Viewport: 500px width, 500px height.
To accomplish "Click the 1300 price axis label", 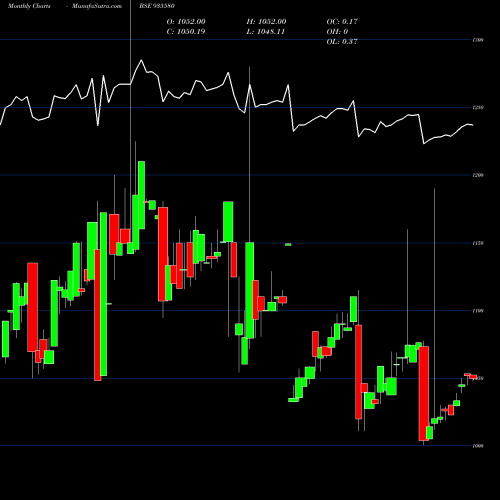I will pyautogui.click(x=478, y=40).
